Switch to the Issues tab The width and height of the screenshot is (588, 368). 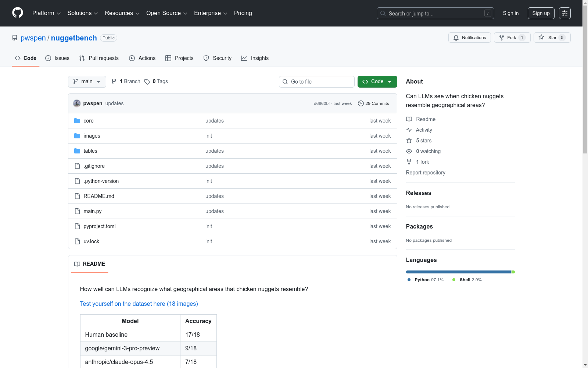(57, 58)
